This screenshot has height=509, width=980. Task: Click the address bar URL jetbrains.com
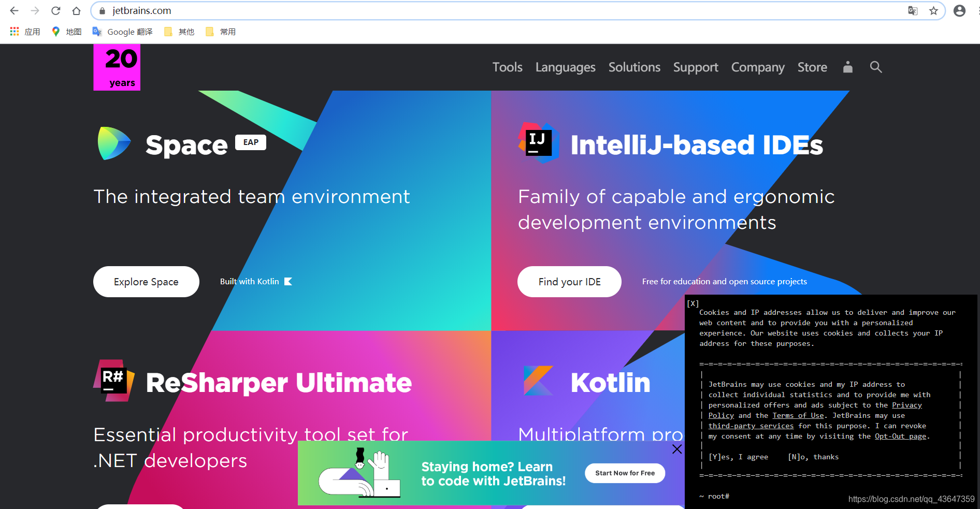click(x=141, y=11)
